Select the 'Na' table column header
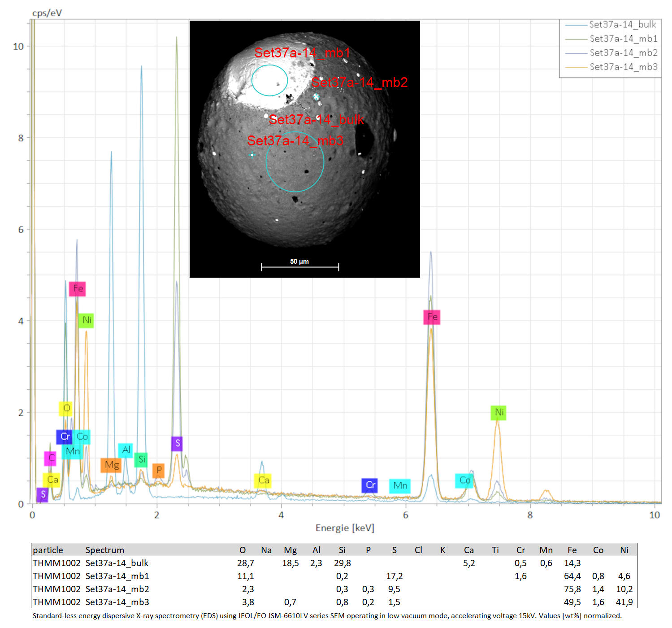672x628 pixels. (x=266, y=550)
